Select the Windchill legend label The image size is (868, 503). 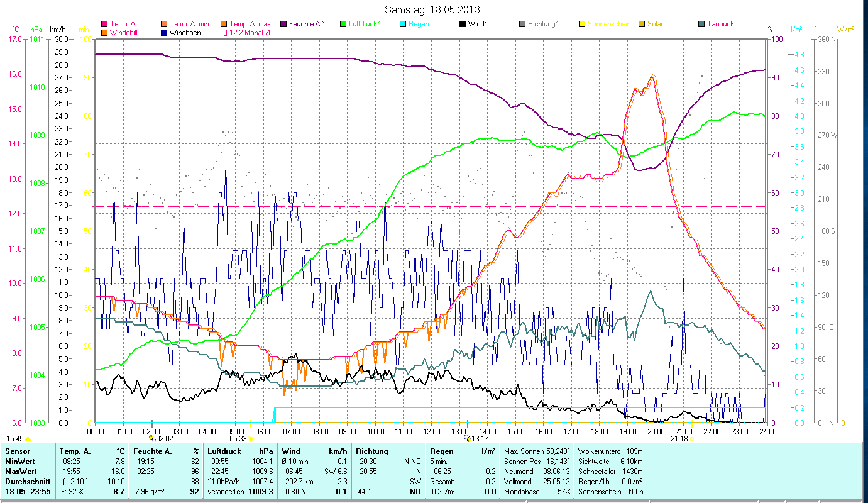click(123, 32)
